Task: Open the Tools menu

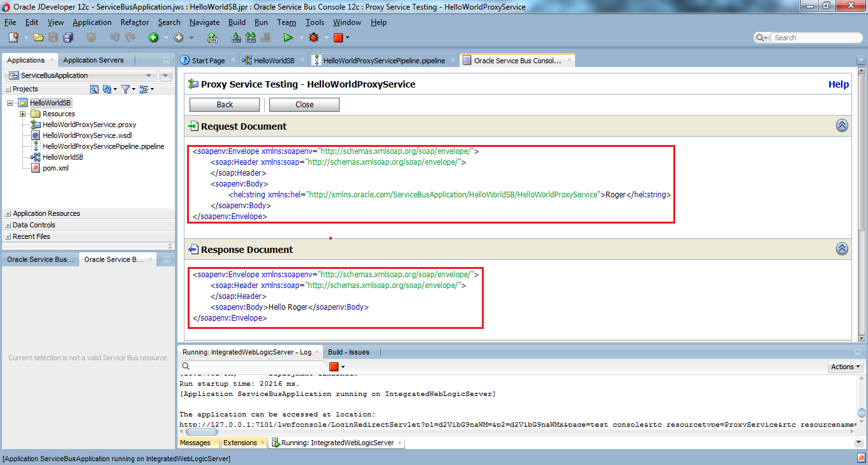Action: (315, 22)
